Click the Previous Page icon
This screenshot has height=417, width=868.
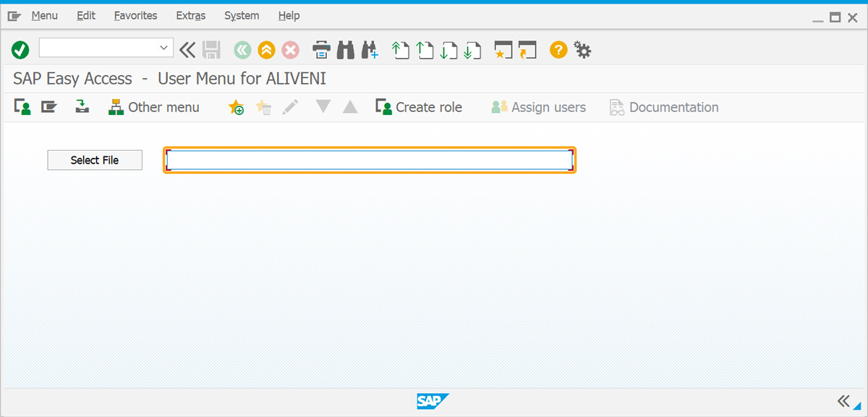tap(425, 50)
